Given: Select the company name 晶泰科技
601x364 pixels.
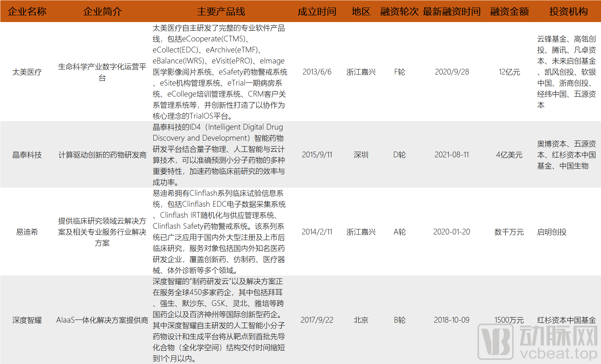Looking at the screenshot, I should [27, 155].
